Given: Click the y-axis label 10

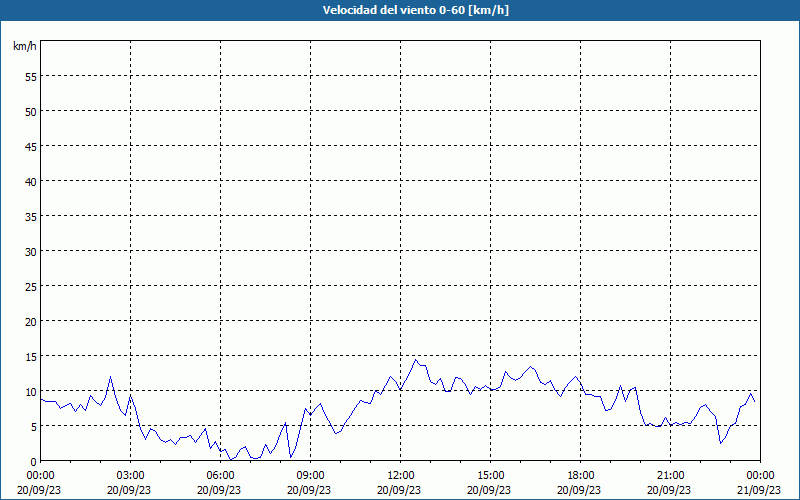Looking at the screenshot, I should (x=31, y=391).
